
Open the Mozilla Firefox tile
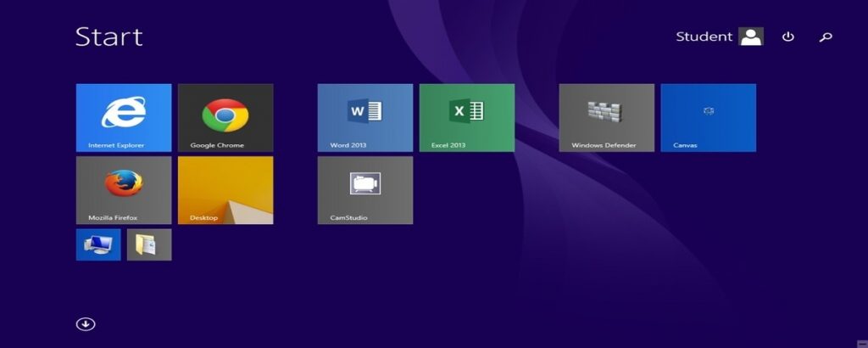(x=124, y=190)
